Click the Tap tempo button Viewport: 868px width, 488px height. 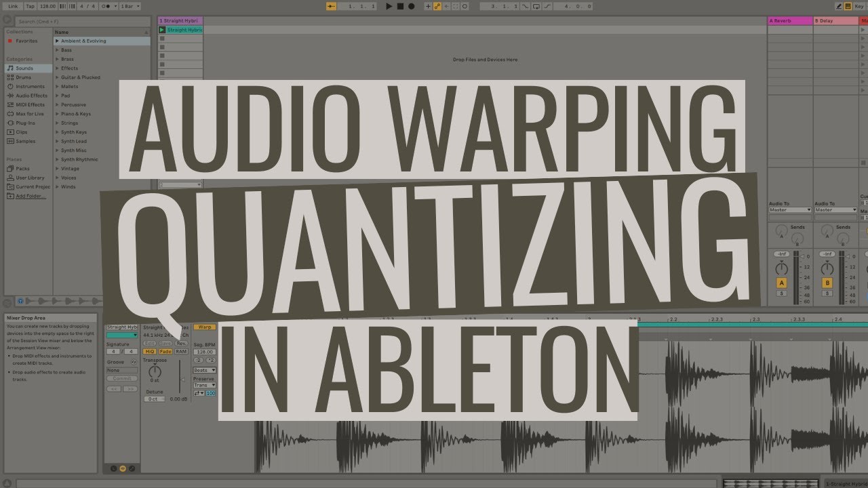(x=31, y=6)
